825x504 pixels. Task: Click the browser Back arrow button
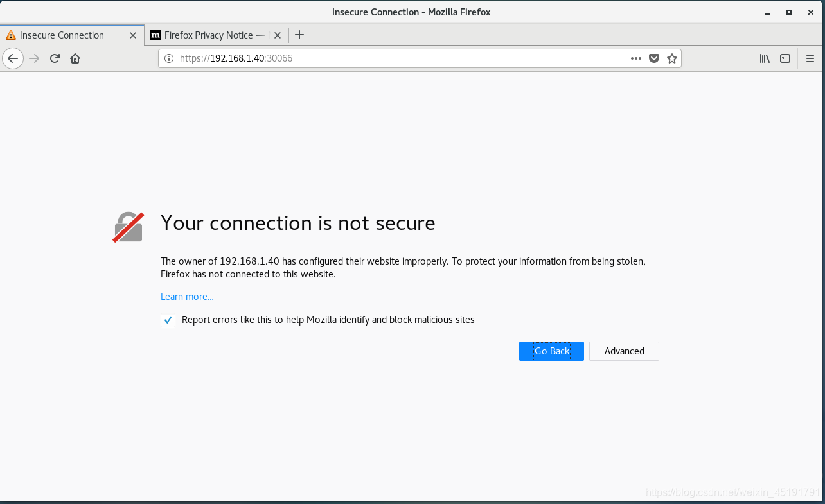13,58
